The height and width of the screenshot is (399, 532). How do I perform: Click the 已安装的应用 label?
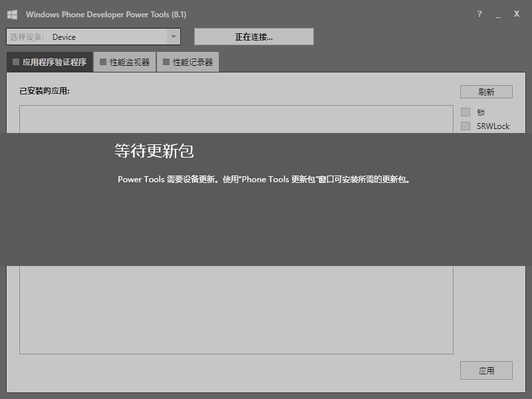click(x=45, y=91)
